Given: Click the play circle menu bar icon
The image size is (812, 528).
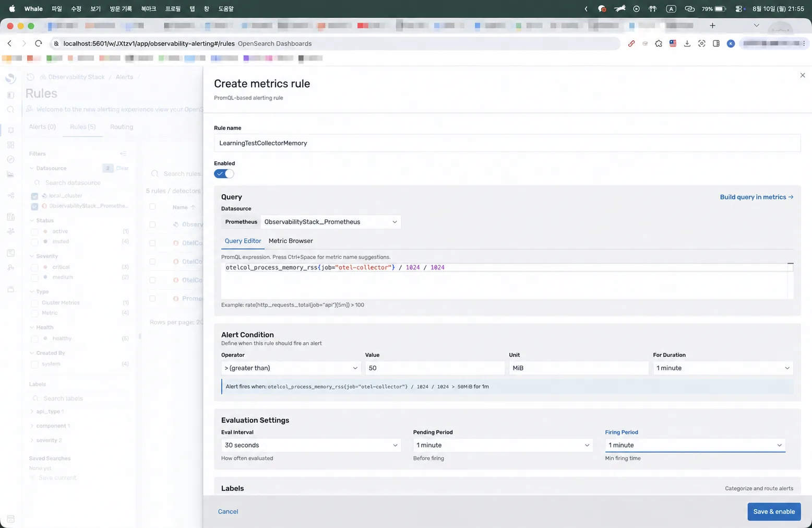Looking at the screenshot, I should click(x=636, y=9).
